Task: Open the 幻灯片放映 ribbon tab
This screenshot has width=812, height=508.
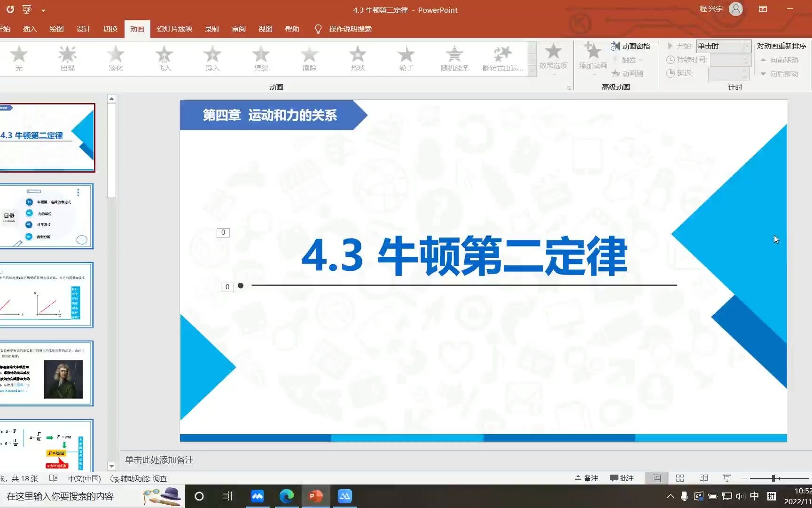Action: point(174,29)
